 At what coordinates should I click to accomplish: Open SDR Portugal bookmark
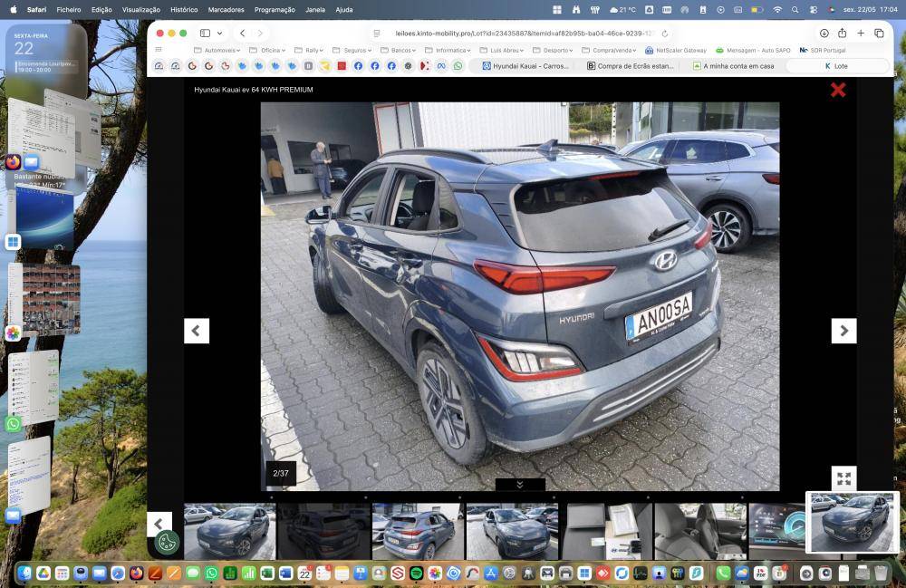[823, 50]
